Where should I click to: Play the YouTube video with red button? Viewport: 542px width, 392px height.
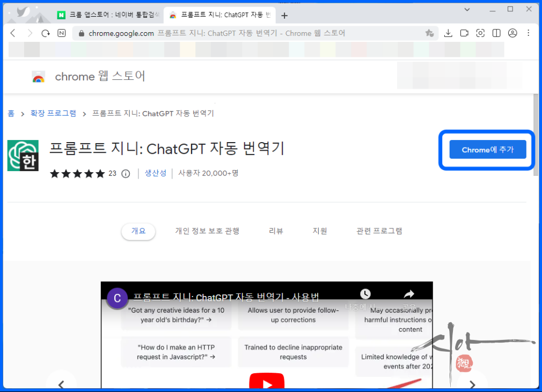(267, 381)
